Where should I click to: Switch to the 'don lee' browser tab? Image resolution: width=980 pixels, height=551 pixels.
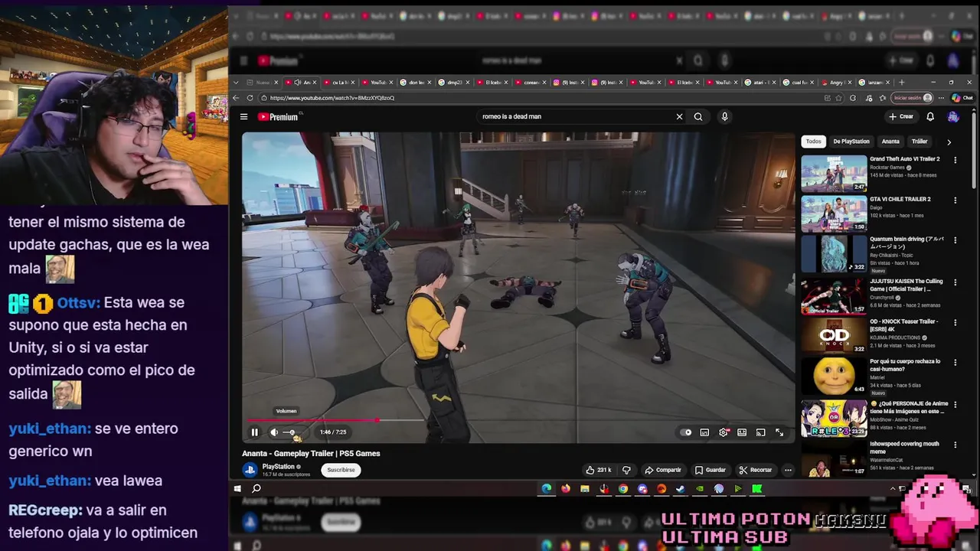click(x=417, y=82)
